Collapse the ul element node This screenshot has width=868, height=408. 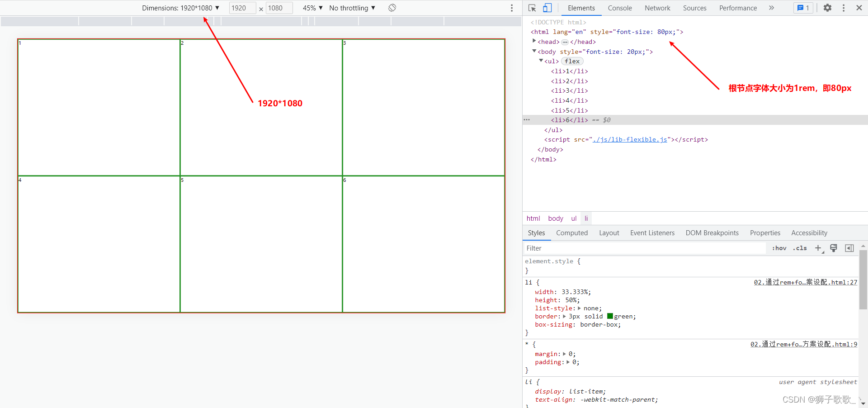point(541,61)
